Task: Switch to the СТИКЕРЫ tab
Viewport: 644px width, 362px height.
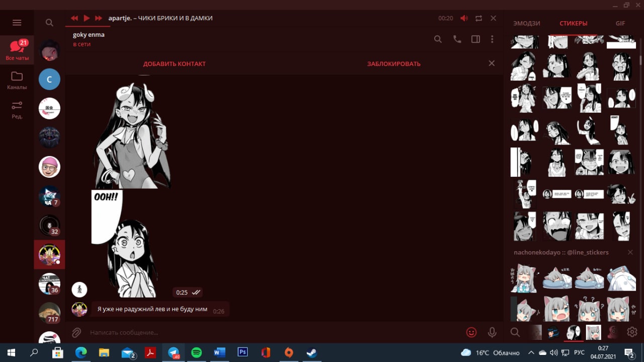Action: (573, 24)
